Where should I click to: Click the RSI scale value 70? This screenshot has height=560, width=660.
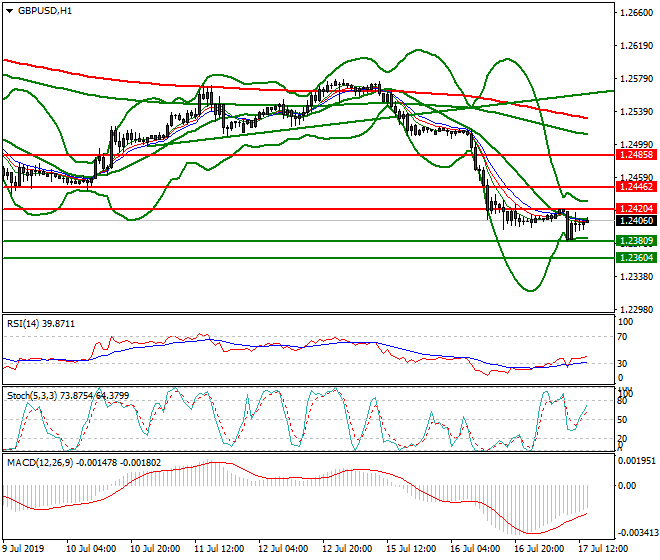[x=622, y=337]
